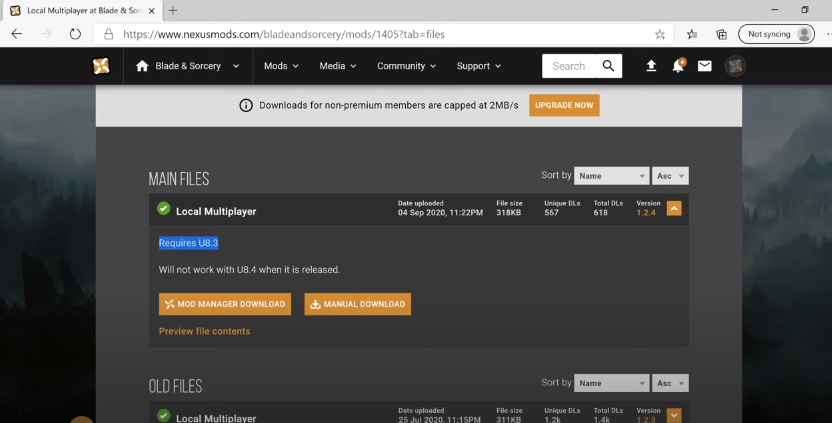The image size is (832, 423).
Task: Click the Search input field
Action: pos(569,66)
